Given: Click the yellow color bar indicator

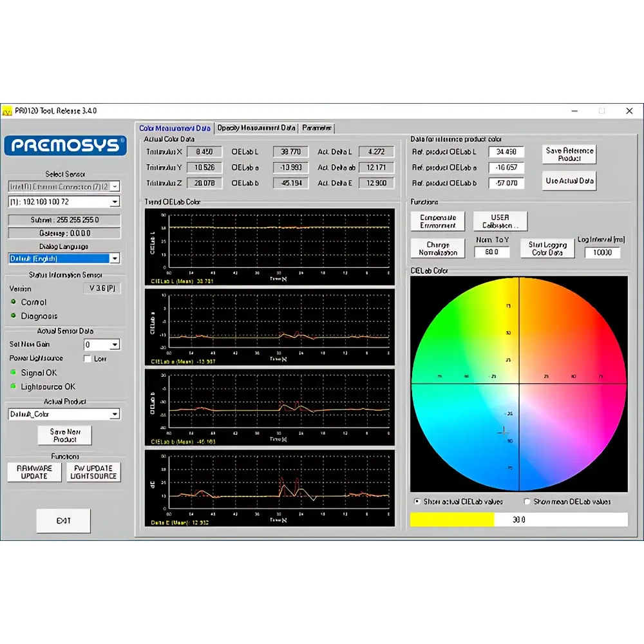Looking at the screenshot, I should (x=451, y=519).
